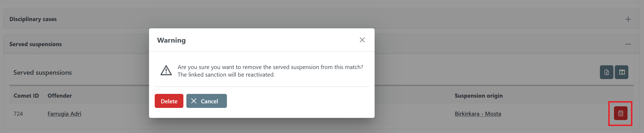
Task: Select the Comet ID 724 cell
Action: tap(18, 114)
